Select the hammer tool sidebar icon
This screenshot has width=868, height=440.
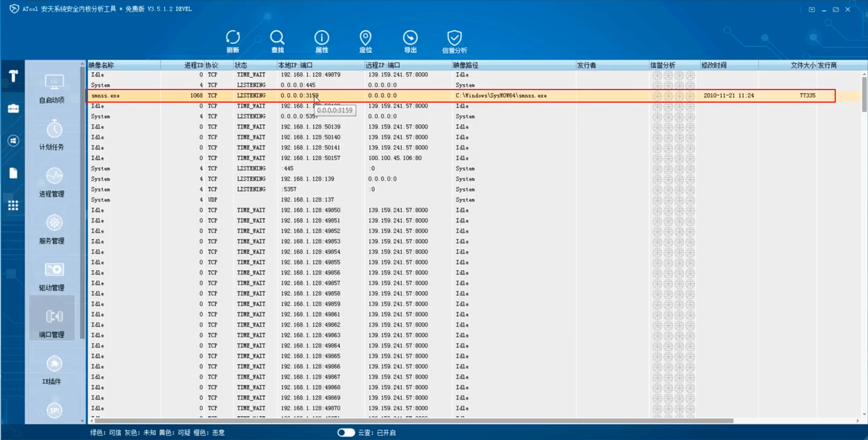[x=13, y=76]
